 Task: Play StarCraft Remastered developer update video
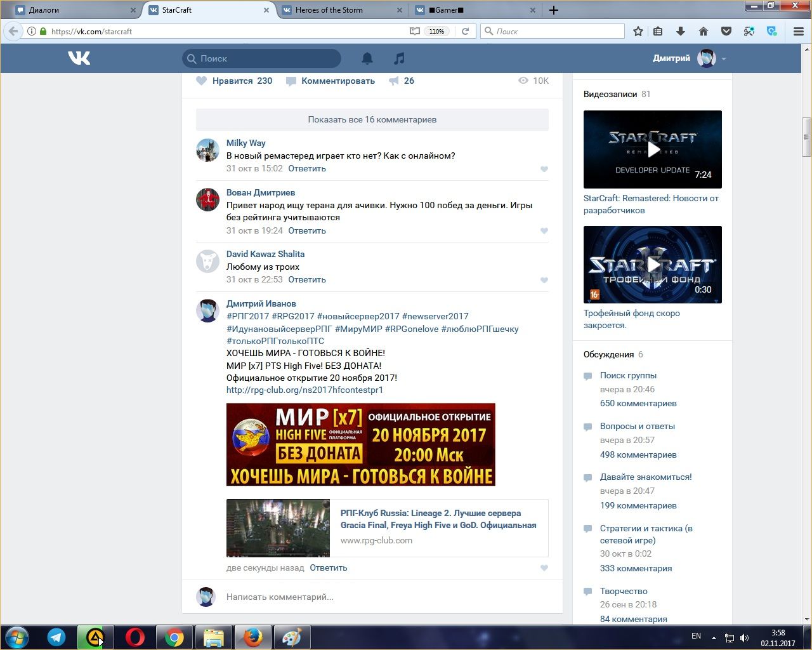tap(653, 149)
